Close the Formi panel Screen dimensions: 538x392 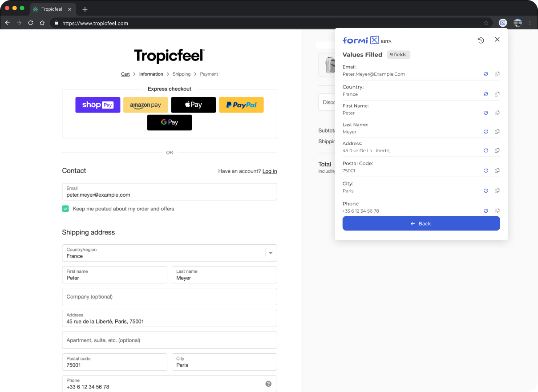(x=497, y=40)
